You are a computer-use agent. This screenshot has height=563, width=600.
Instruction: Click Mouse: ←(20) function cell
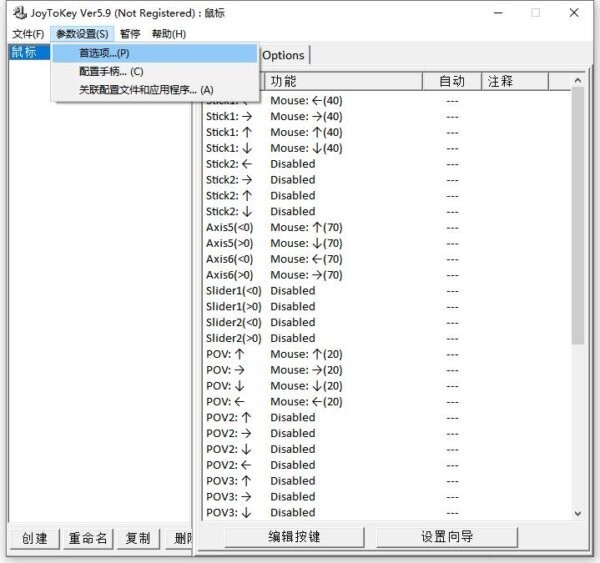[x=307, y=402]
